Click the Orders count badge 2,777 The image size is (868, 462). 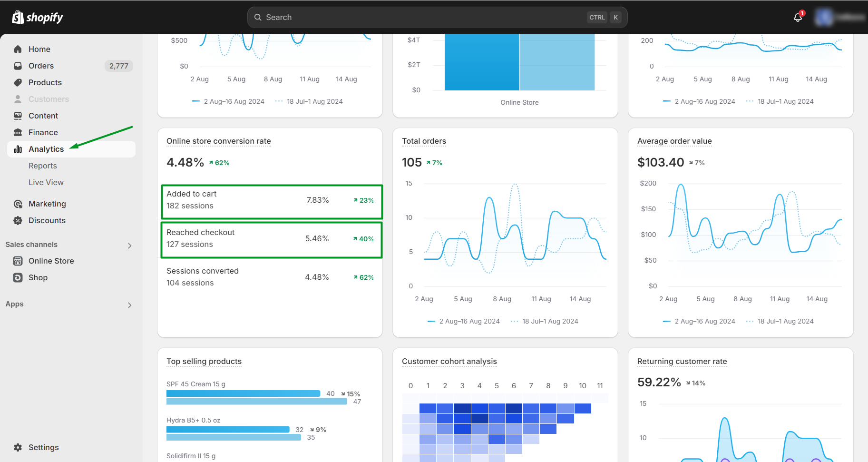click(x=118, y=66)
